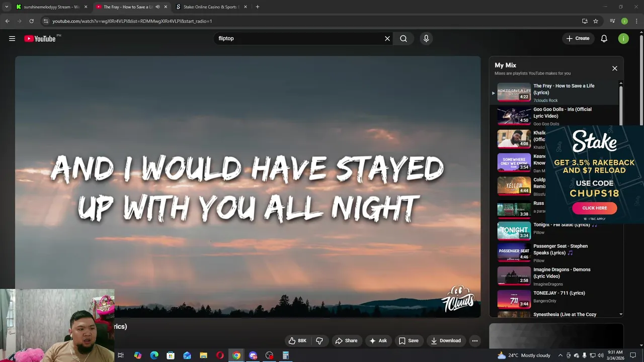Screen dimensions: 644x362
Task: Save video to a playlist
Action: (409, 340)
